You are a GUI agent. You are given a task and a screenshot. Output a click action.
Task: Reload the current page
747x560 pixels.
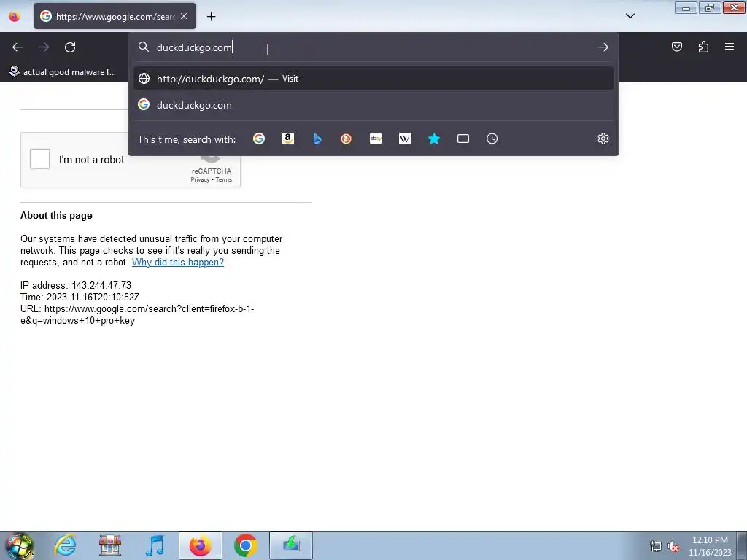click(x=70, y=47)
